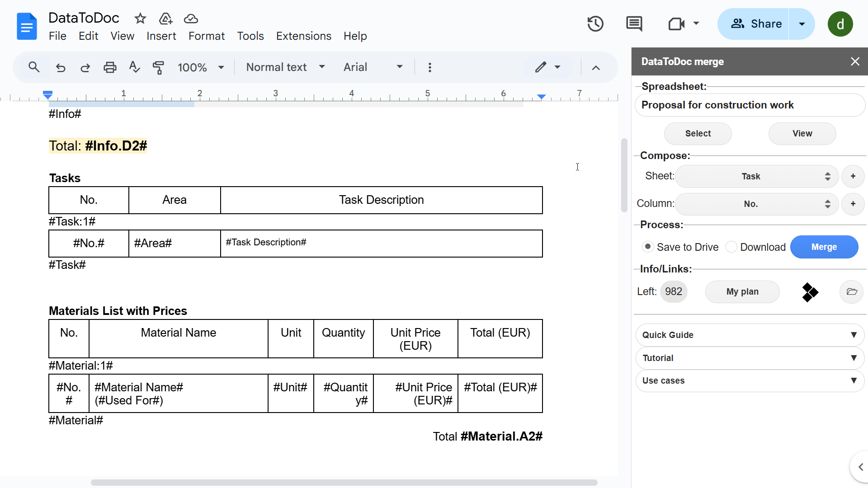
Task: Click the #Task Description# table cell
Action: 381,244
